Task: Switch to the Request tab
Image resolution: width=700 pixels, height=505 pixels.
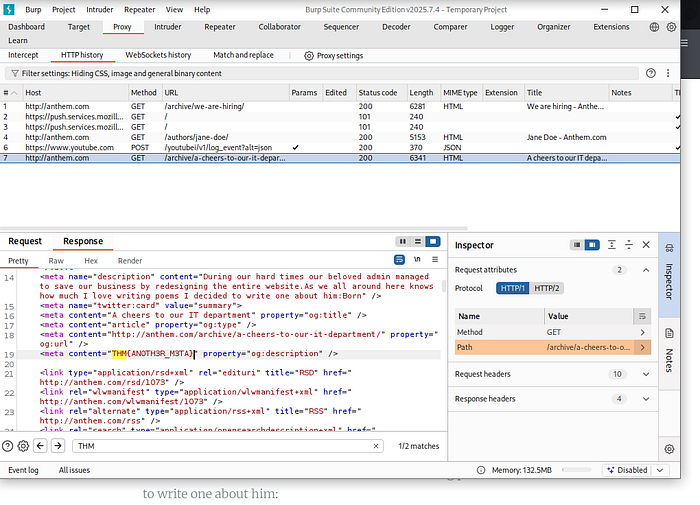Action: (x=25, y=241)
